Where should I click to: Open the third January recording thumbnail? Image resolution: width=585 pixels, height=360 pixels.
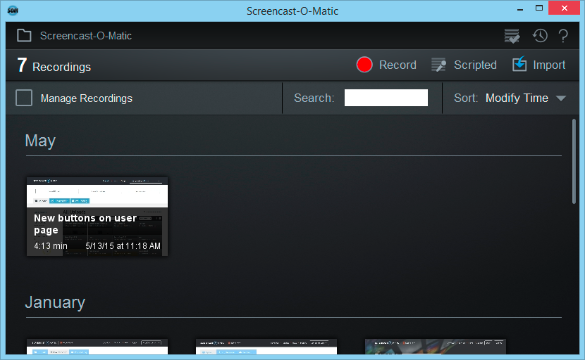[x=435, y=347]
